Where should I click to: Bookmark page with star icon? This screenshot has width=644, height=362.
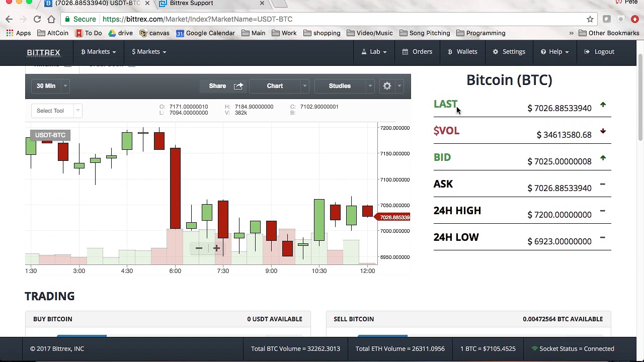590,19
